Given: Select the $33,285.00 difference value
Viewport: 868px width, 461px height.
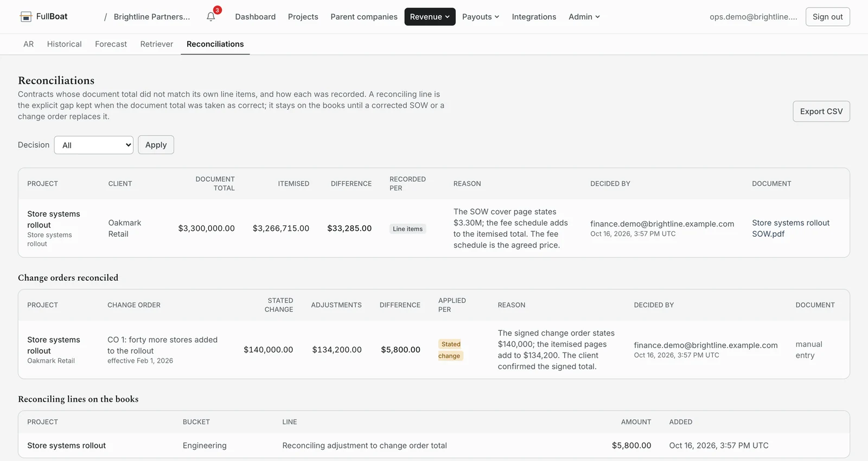Looking at the screenshot, I should click(349, 229).
